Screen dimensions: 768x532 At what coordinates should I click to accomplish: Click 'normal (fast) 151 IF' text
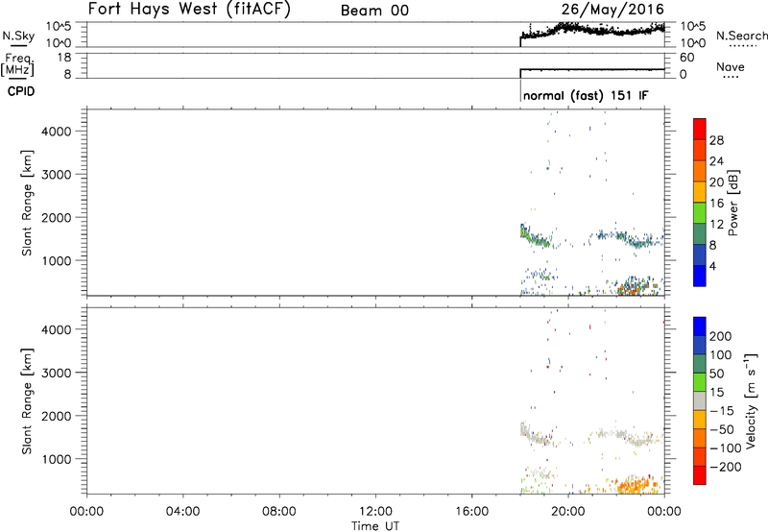(586, 95)
